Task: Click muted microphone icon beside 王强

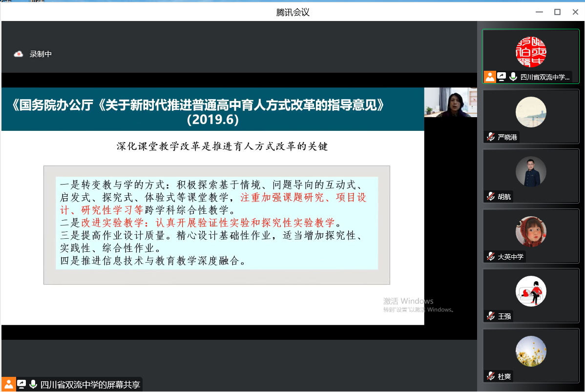Action: pyautogui.click(x=490, y=316)
